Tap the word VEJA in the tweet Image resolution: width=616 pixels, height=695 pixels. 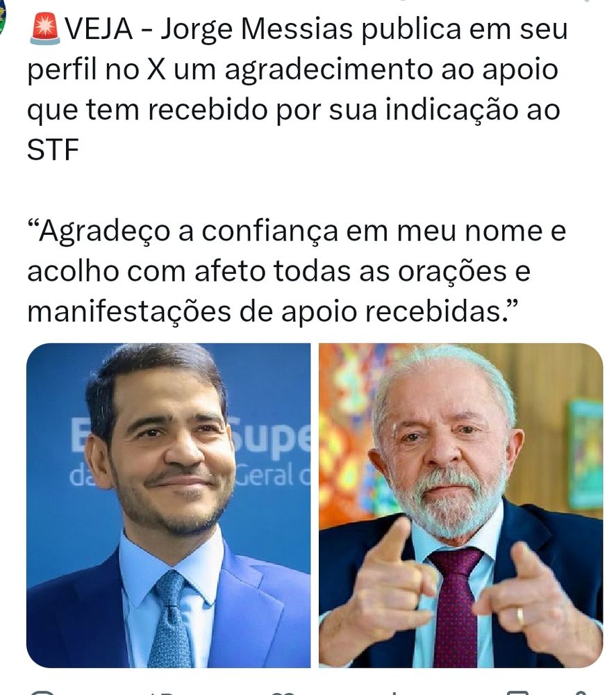pos(99,29)
